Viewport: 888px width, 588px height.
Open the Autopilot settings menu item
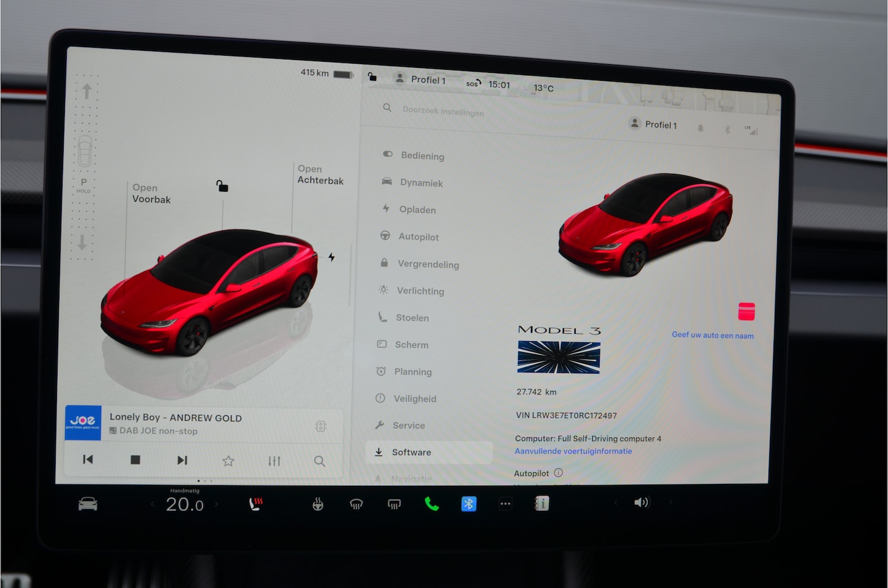[418, 237]
